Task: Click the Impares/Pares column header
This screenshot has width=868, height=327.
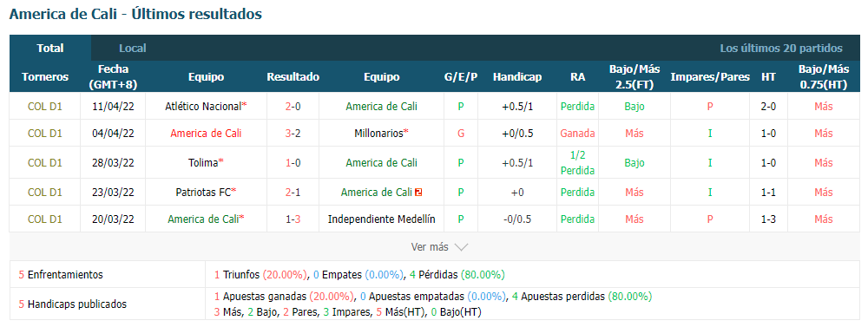Action: click(710, 77)
